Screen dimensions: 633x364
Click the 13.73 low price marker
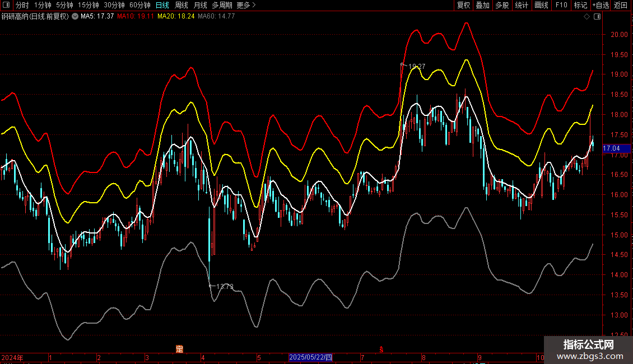click(225, 287)
